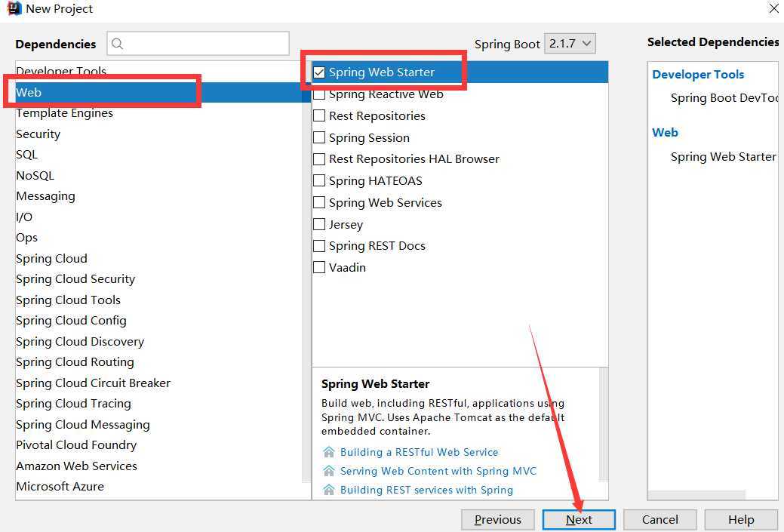Click home icon beside Serving Web Content link
Viewport: 784px width, 532px height.
[328, 471]
